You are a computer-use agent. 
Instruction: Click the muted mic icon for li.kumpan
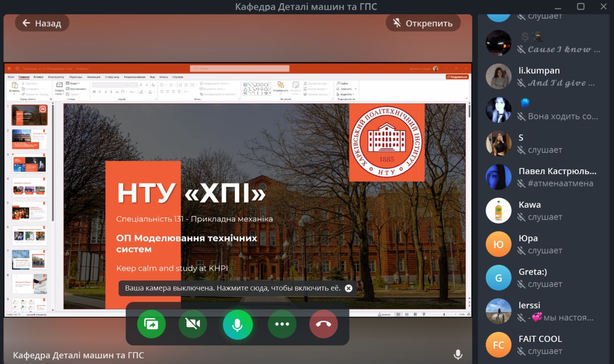coord(521,83)
